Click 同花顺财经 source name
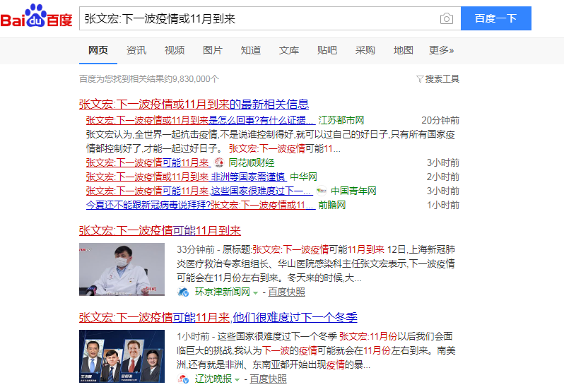This screenshot has height=392, width=564. point(252,162)
